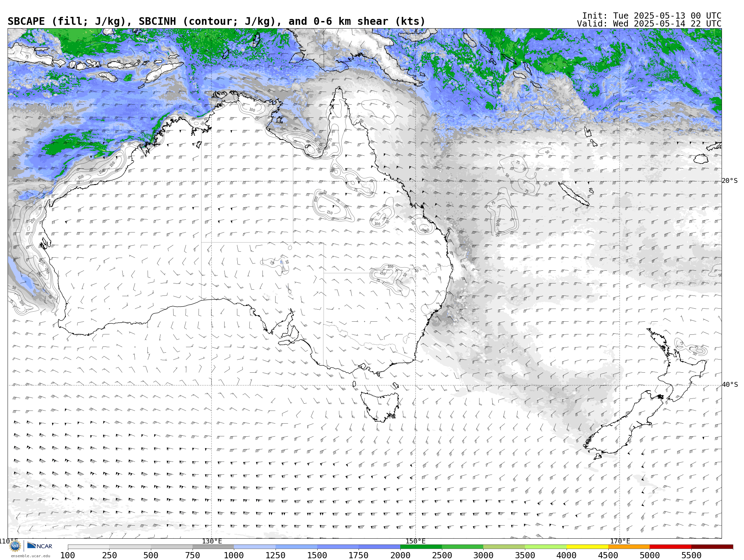
Task: Click the 150°E longitude label
Action: tap(416, 541)
